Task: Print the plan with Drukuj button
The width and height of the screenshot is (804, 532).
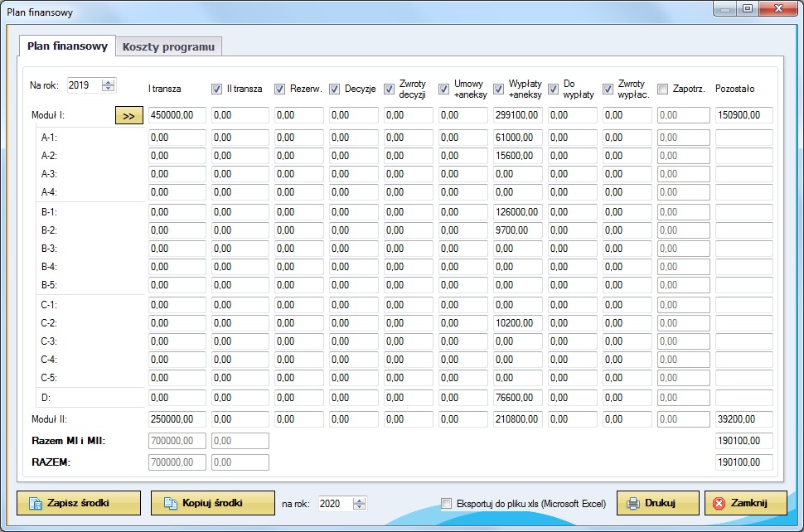Action: point(658,503)
